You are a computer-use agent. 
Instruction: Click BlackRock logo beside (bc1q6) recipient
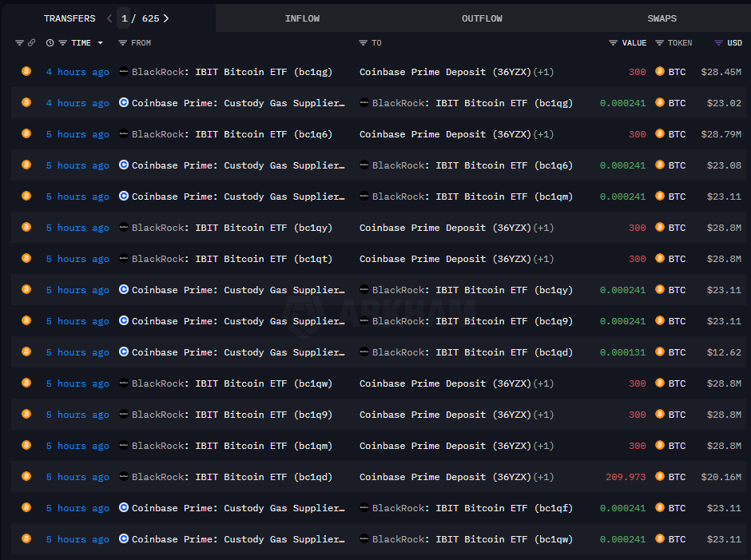coord(364,165)
